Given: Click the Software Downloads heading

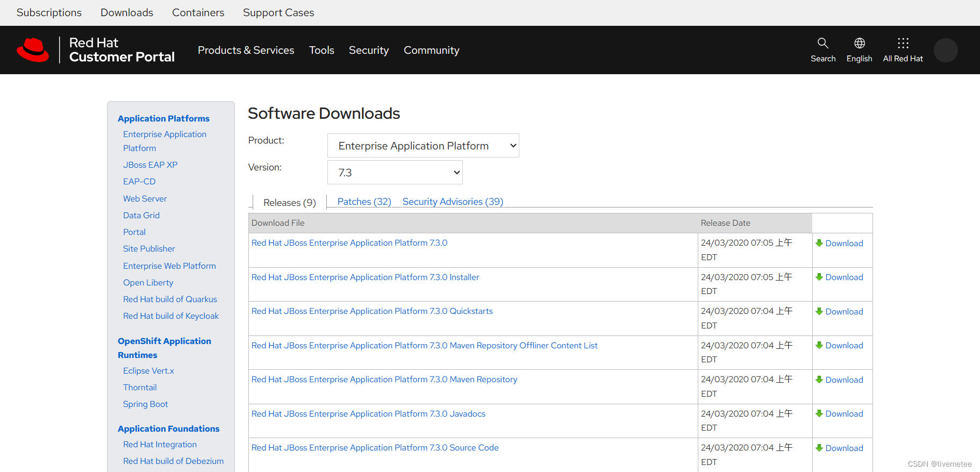Looking at the screenshot, I should tap(324, 113).
